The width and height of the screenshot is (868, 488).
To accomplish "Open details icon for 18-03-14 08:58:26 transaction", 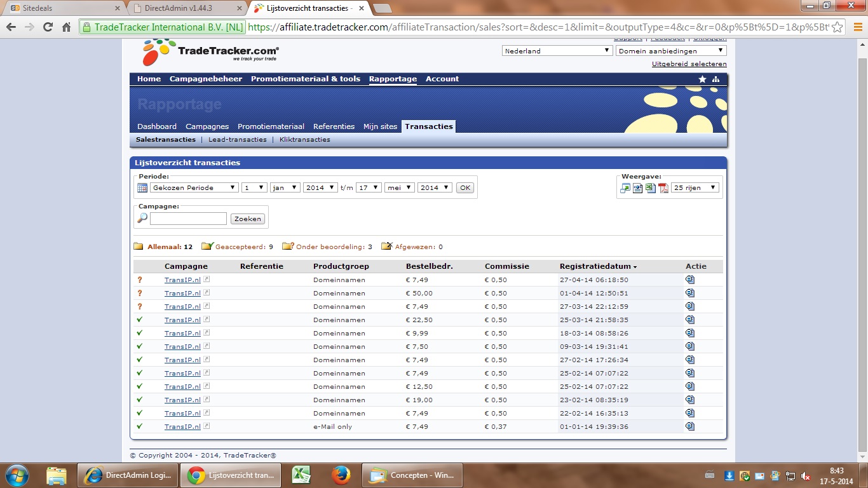I will [x=690, y=333].
